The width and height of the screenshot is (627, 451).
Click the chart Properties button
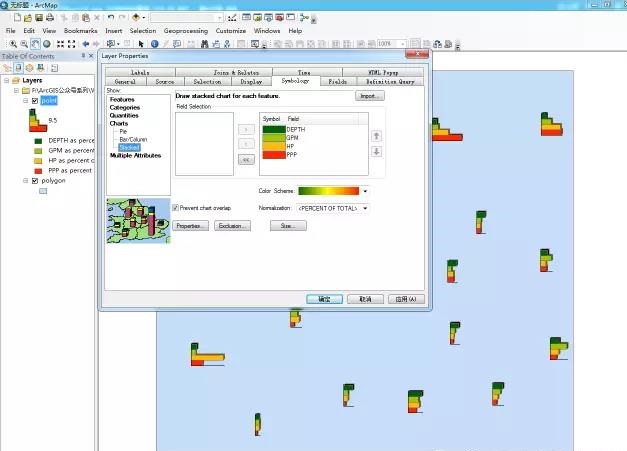(x=190, y=226)
